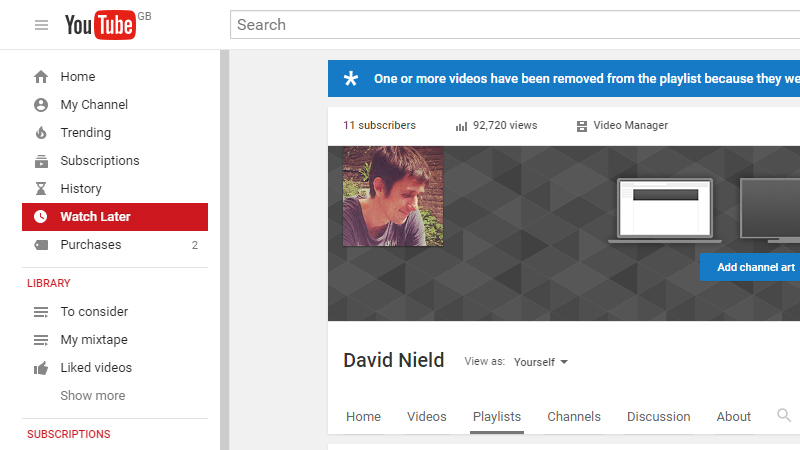Click the My Channel person icon
This screenshot has width=800, height=450.
click(x=41, y=105)
